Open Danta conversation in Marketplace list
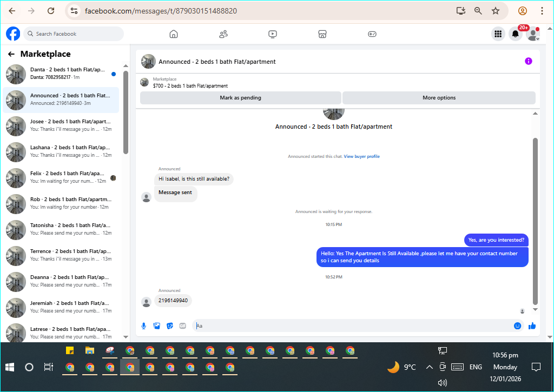 61,74
